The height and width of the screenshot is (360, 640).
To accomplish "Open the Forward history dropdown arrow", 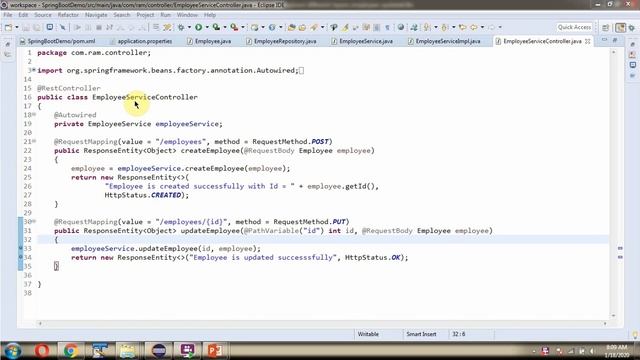I will pos(500,27).
